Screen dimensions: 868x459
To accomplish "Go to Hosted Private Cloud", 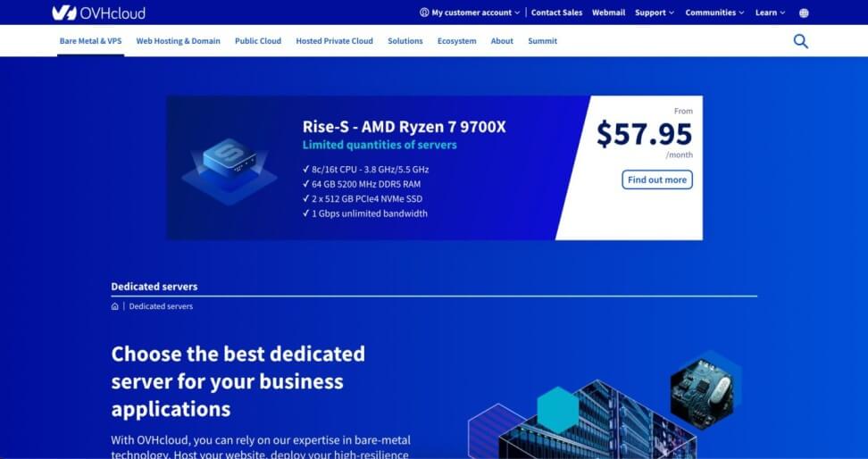I will pyautogui.click(x=334, y=41).
